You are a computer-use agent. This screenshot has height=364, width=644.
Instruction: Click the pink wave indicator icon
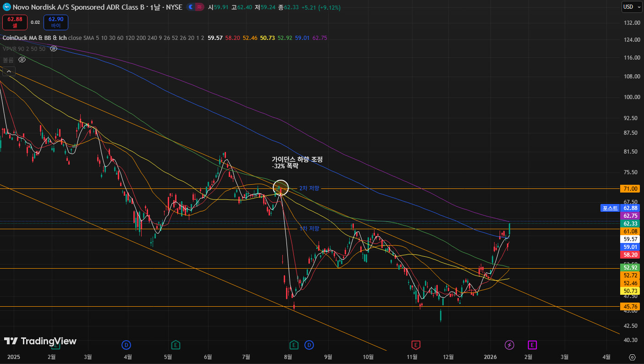tap(199, 7)
